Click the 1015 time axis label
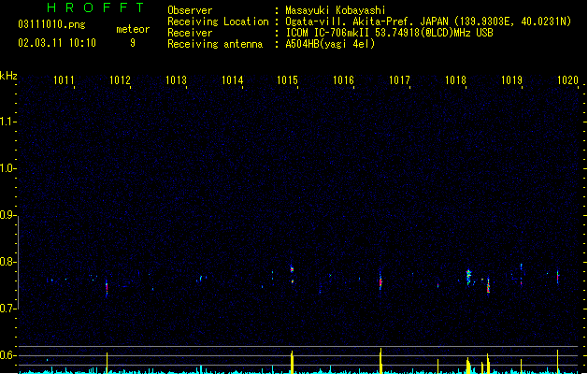The image size is (588, 374). [287, 80]
